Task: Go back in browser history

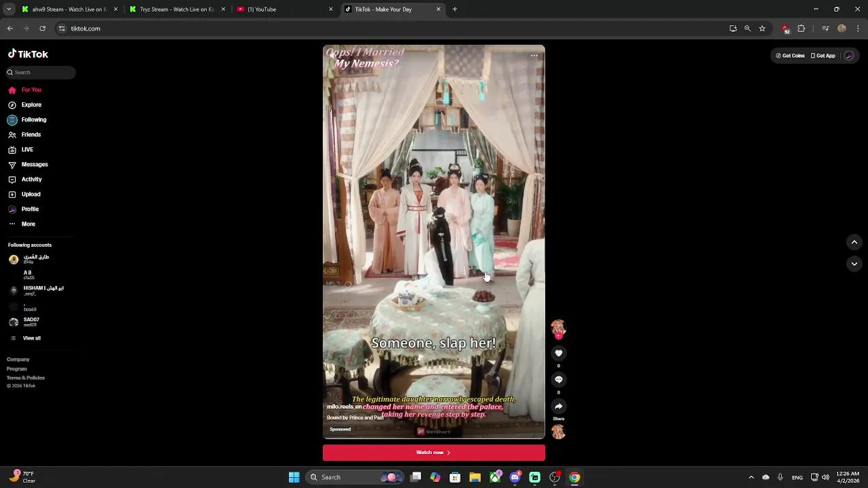Action: 9,28
